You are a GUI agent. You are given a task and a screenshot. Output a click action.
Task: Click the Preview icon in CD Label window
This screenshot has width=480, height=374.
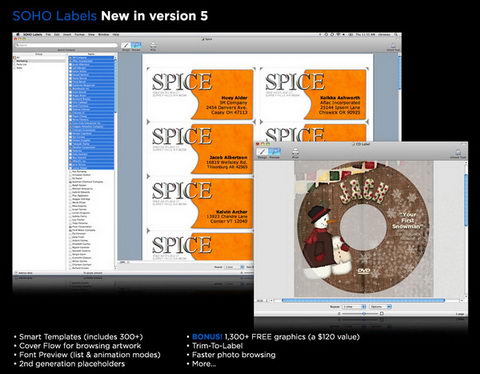coord(274,152)
